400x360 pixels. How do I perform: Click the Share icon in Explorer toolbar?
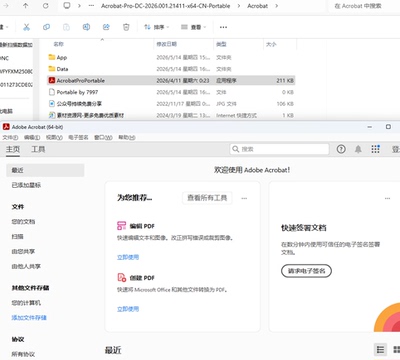point(106,27)
